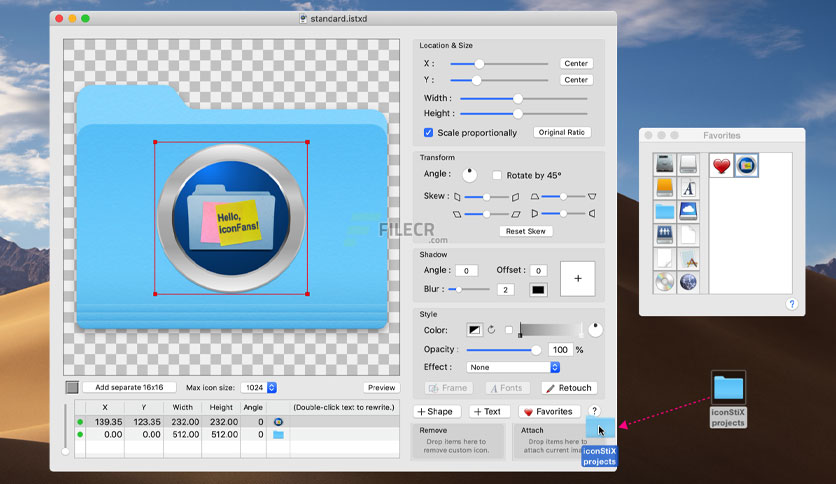Viewport: 836px width, 484px height.
Task: Click the badge thumbnail in the first table row
Action: point(278,422)
